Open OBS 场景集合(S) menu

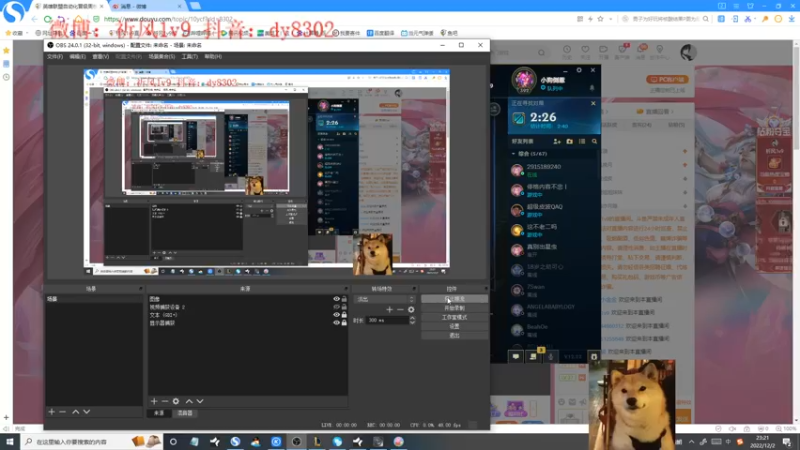[x=162, y=57]
